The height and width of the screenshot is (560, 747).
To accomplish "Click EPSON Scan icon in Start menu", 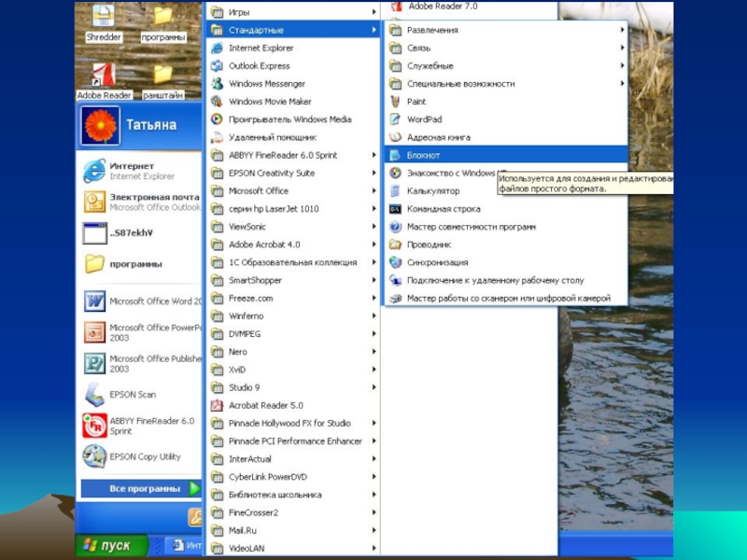I will coord(94,394).
